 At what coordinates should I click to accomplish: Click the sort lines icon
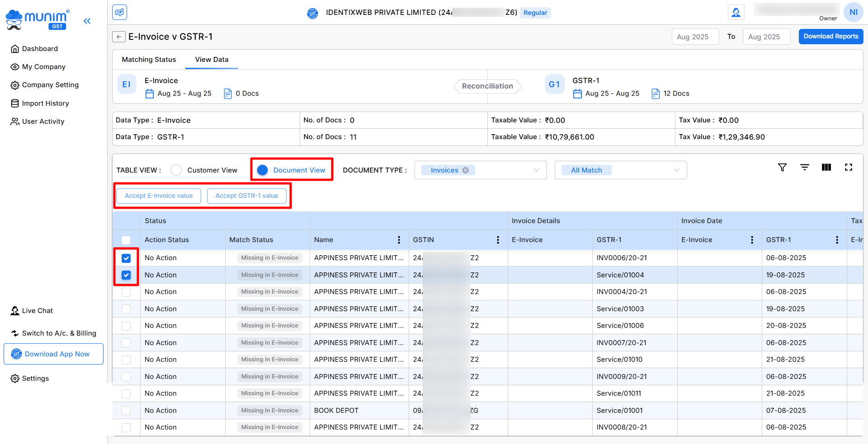(805, 167)
